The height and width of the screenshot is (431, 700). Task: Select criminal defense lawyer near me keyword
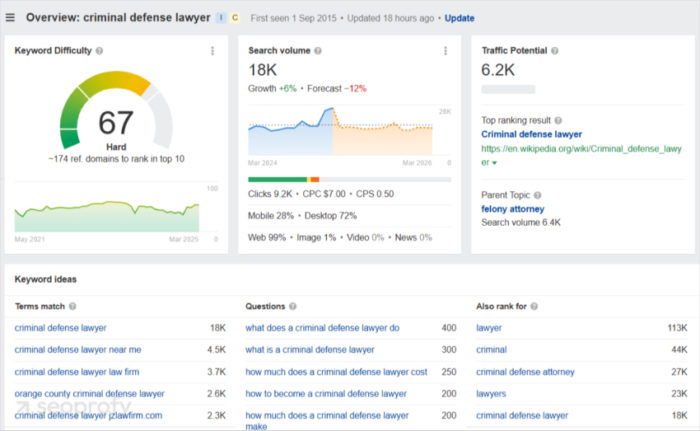click(x=78, y=350)
